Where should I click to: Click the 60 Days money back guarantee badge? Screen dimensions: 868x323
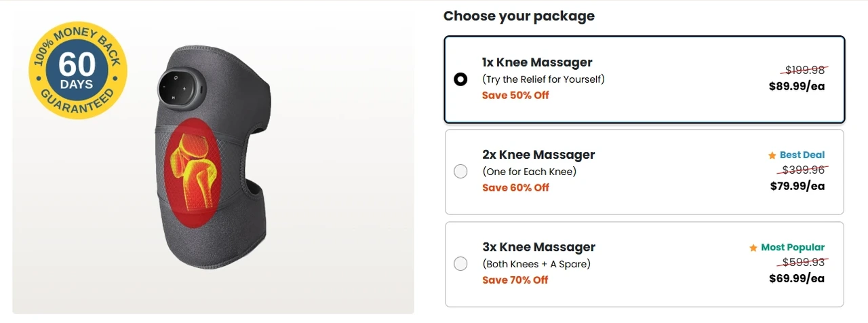[77, 69]
